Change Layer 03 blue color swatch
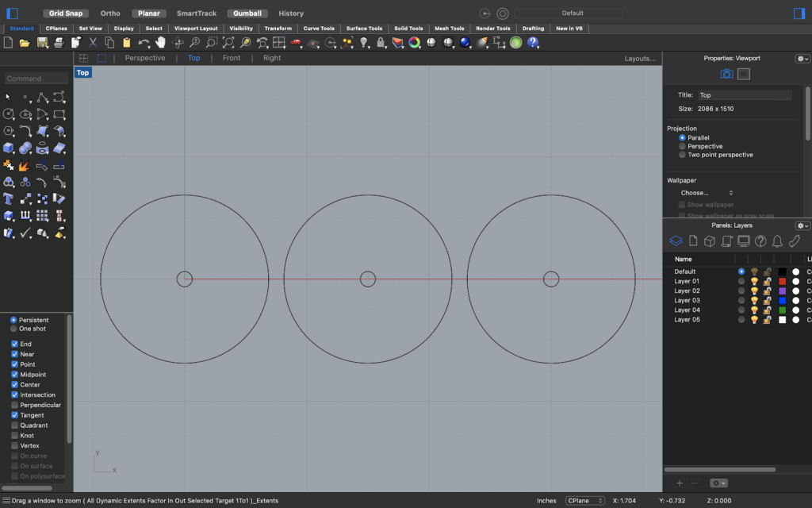 pyautogui.click(x=782, y=301)
